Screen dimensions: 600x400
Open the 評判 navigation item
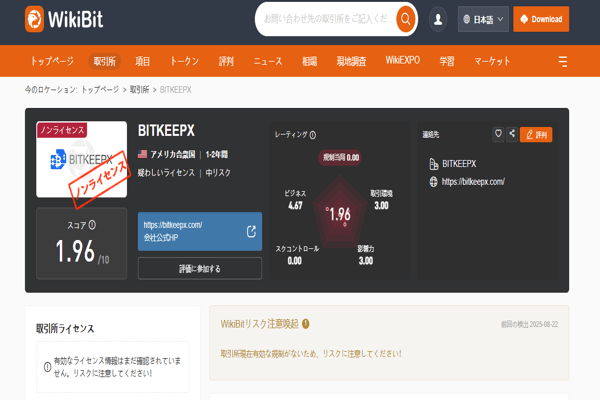(x=226, y=61)
